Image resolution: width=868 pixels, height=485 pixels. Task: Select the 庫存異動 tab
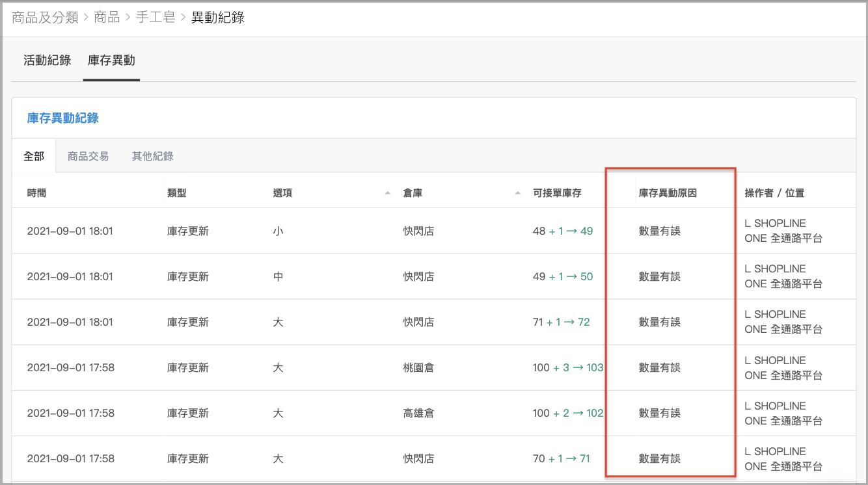point(111,60)
